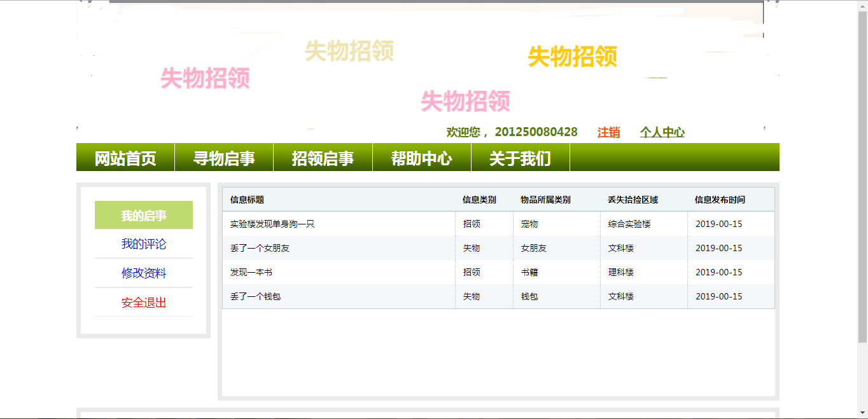Click the 注销 logout link

608,132
